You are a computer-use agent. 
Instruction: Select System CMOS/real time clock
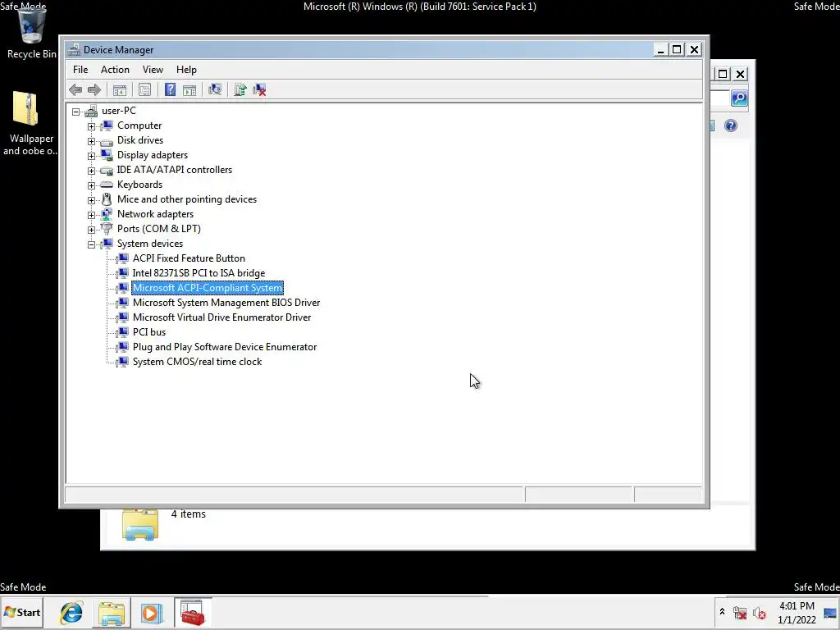click(197, 362)
